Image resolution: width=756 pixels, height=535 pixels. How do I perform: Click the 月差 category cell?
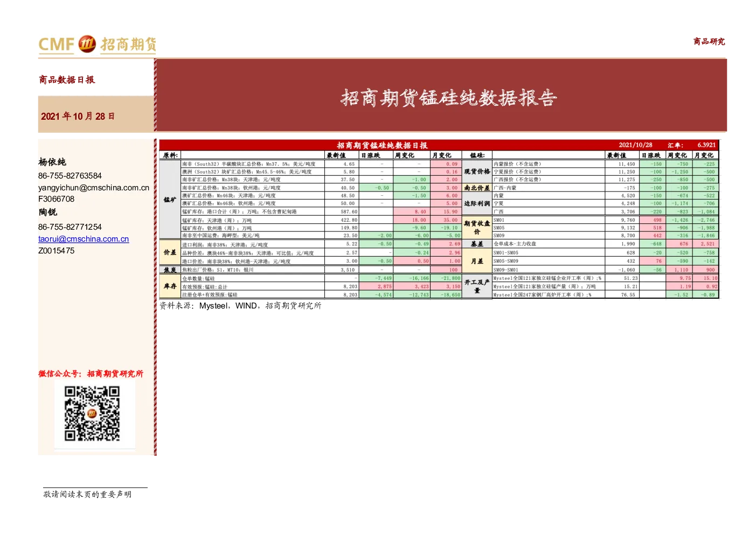point(477,261)
